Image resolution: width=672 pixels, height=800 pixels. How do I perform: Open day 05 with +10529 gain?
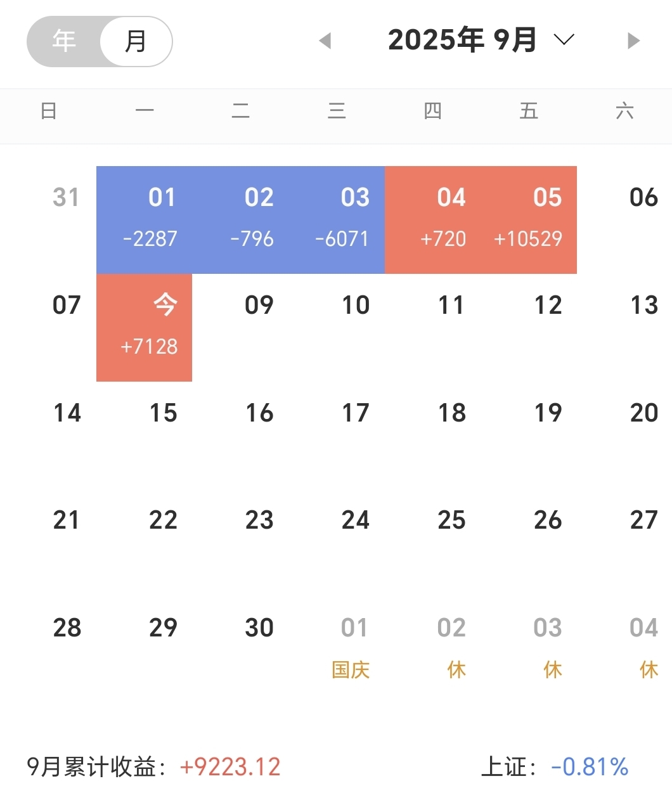[529, 220]
